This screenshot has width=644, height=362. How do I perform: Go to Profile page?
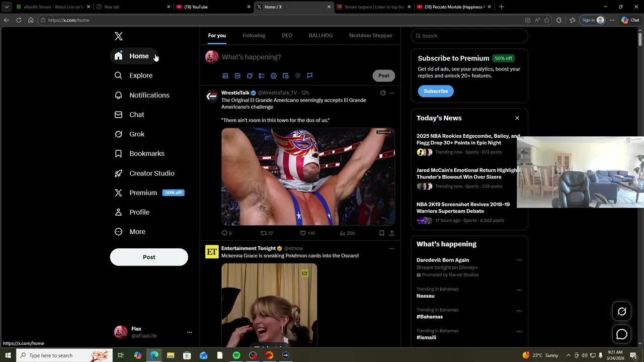point(132,212)
